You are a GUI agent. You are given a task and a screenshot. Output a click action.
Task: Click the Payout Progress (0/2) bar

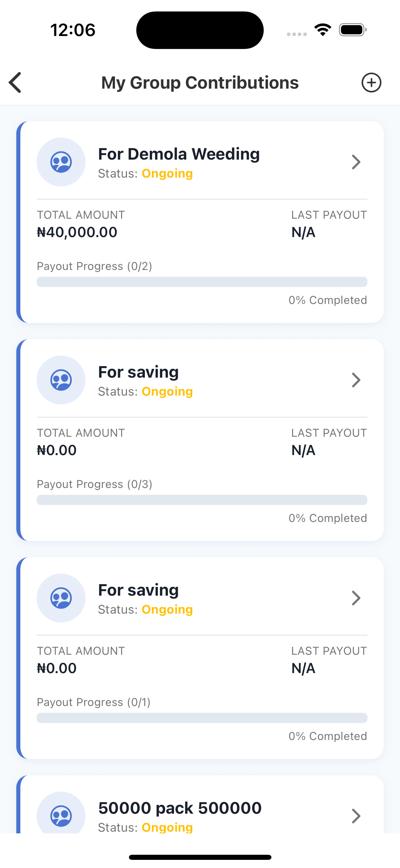202,282
